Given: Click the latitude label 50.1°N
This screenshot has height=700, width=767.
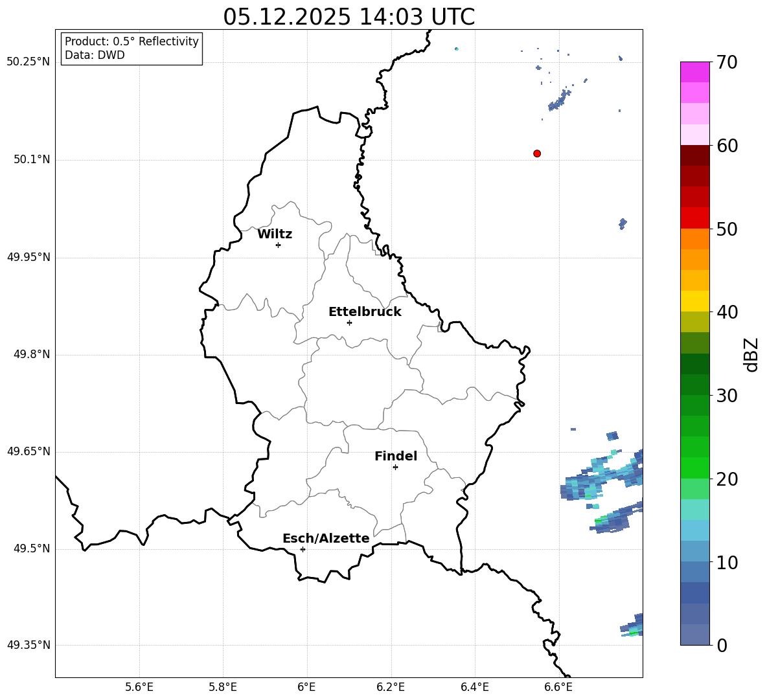Looking at the screenshot, I should click(32, 159).
